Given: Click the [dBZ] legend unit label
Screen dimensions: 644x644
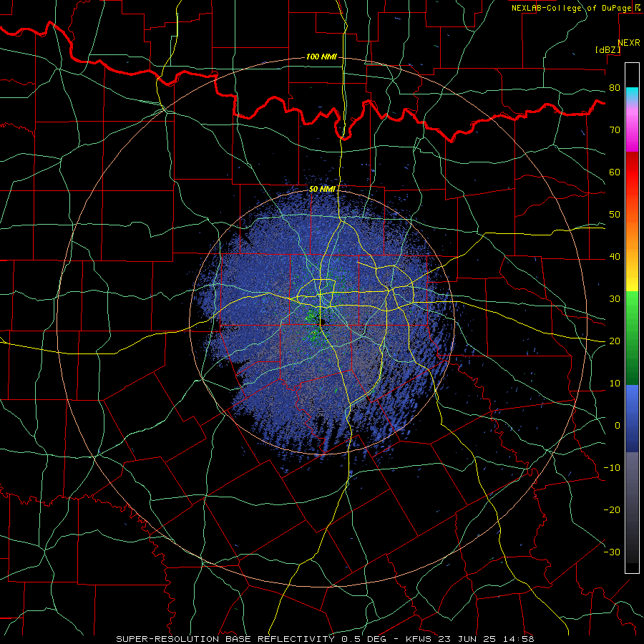Looking at the screenshot, I should click(608, 49).
